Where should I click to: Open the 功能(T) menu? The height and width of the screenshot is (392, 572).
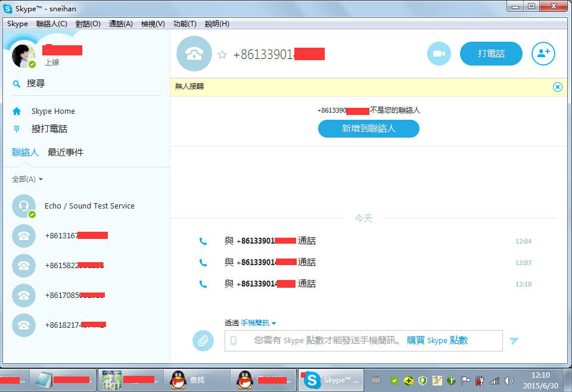click(185, 24)
